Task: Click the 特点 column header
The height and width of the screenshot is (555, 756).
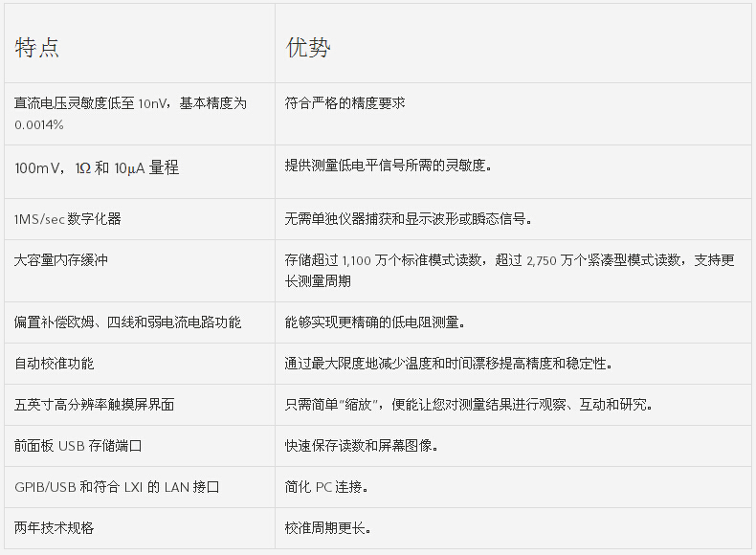Action: tap(37, 48)
